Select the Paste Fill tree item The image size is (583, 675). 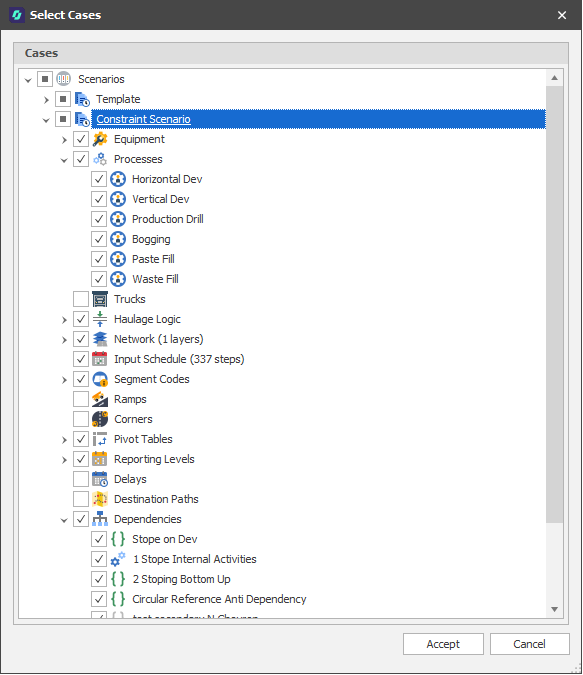153,259
